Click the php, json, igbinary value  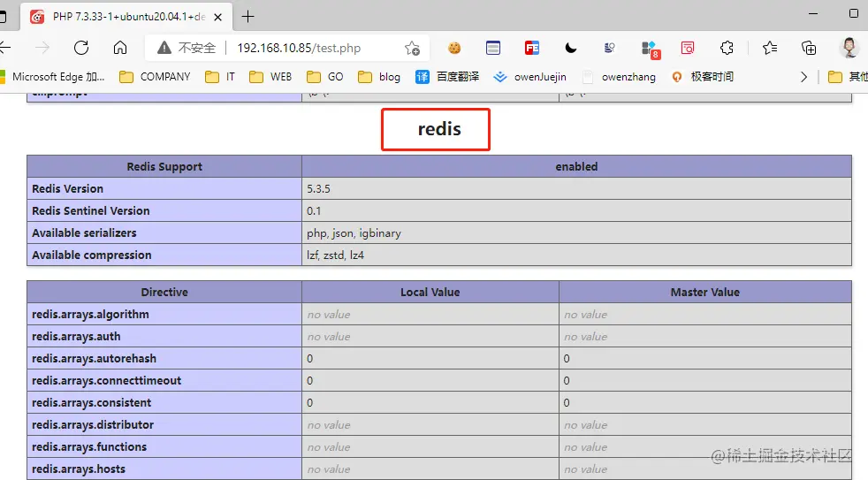click(354, 233)
